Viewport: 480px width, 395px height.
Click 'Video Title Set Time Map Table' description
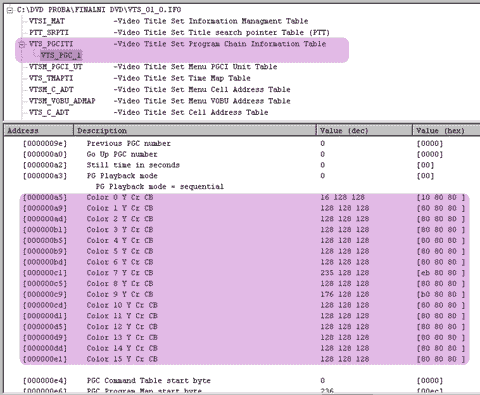182,78
